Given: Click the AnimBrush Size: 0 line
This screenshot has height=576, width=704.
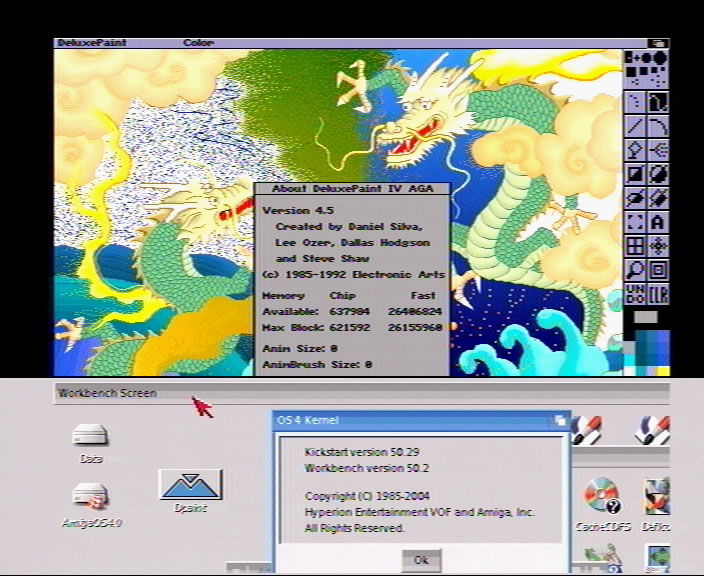Looking at the screenshot, I should point(317,365).
